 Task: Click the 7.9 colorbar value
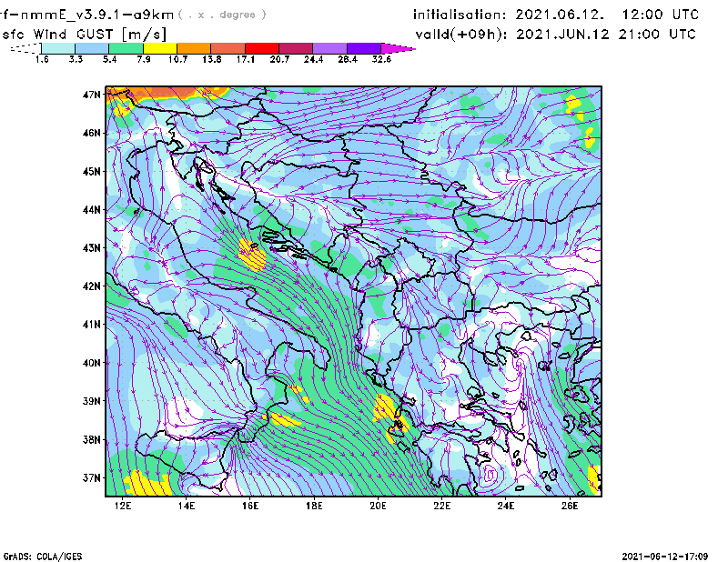(x=144, y=59)
